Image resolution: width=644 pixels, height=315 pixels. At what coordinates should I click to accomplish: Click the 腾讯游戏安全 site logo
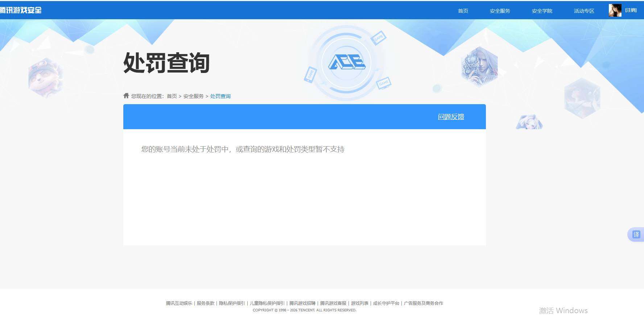21,10
